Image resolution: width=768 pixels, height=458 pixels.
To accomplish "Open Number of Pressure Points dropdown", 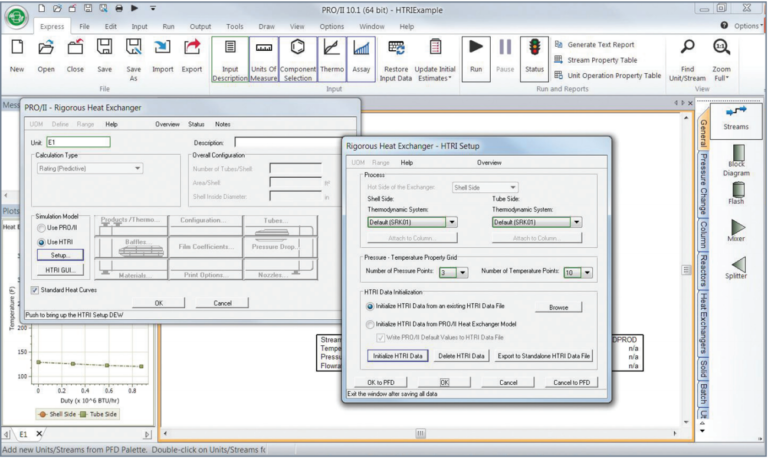I will click(462, 272).
